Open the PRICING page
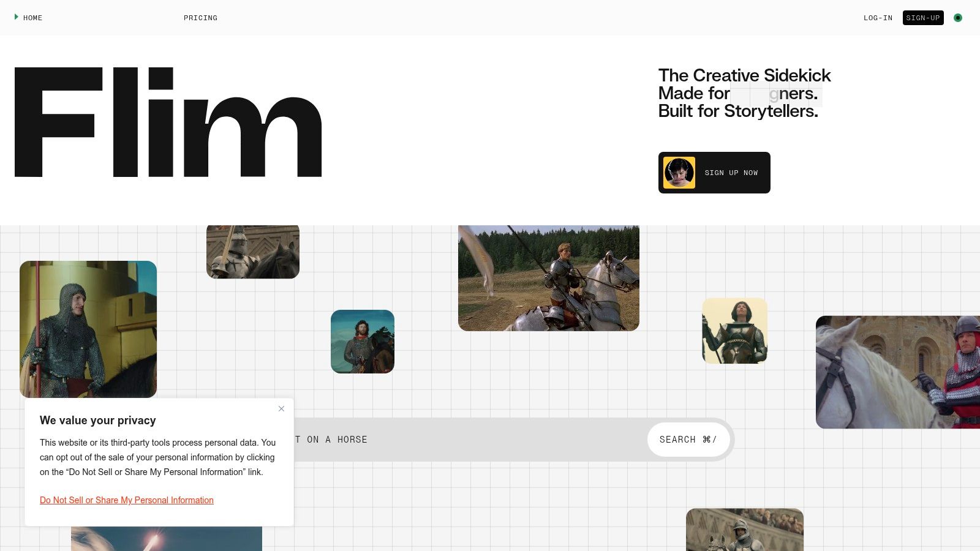 point(200,18)
